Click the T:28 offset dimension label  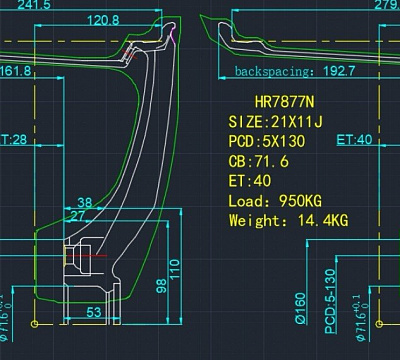tap(14, 139)
